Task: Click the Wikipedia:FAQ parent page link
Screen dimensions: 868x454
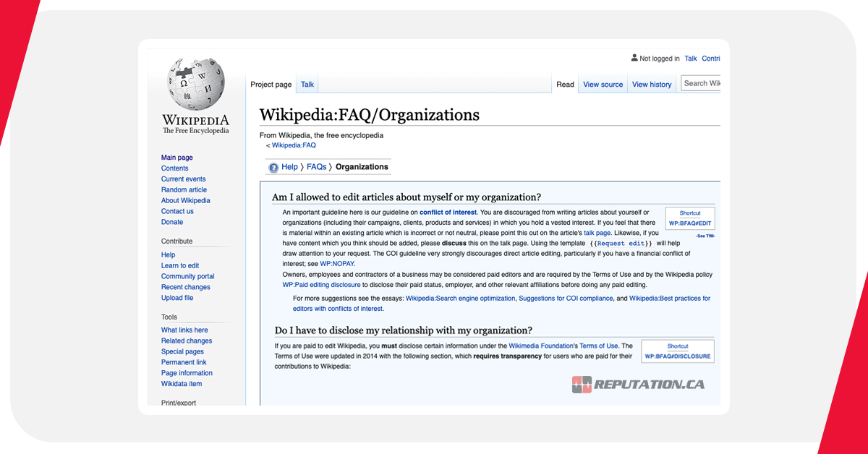Action: pyautogui.click(x=294, y=145)
